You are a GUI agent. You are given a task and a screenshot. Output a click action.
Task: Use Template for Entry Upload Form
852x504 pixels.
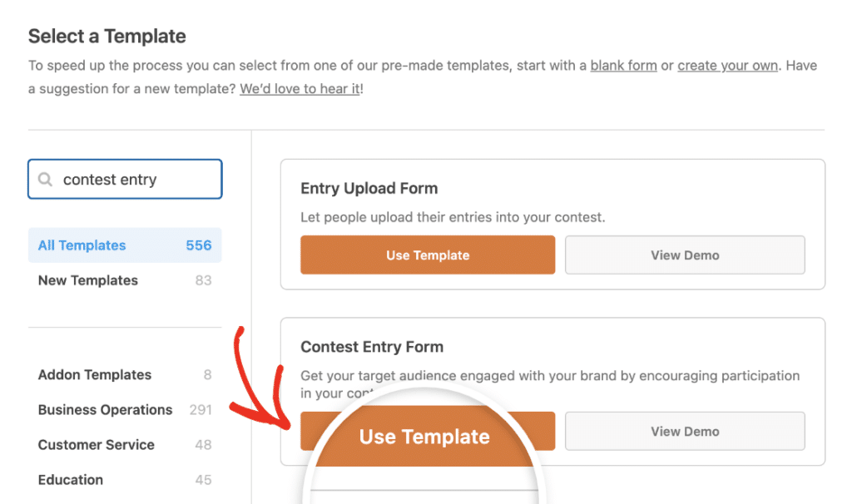point(428,255)
